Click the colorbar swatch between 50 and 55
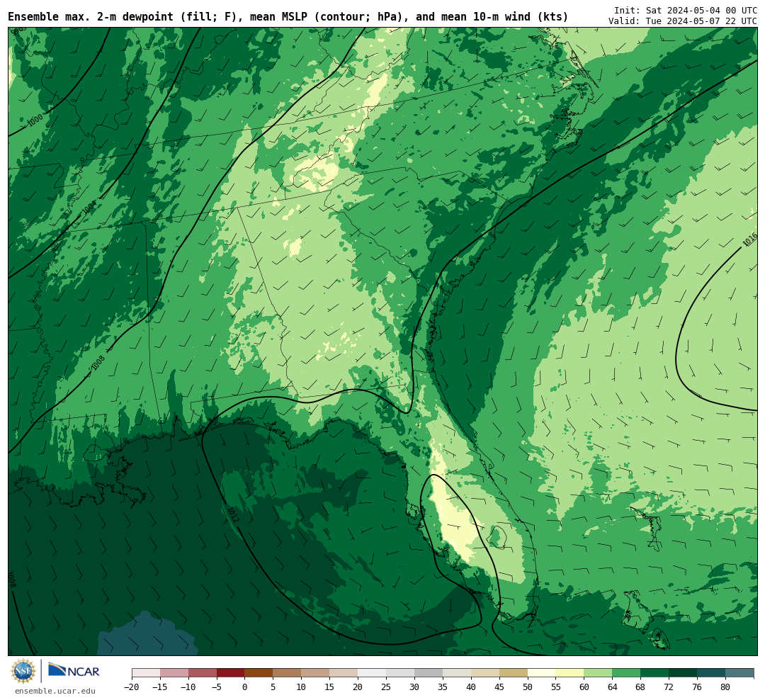The image size is (765, 700). 542,673
